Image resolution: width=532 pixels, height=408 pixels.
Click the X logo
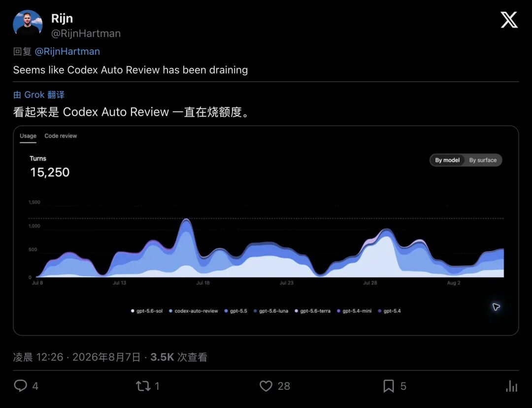pyautogui.click(x=509, y=20)
